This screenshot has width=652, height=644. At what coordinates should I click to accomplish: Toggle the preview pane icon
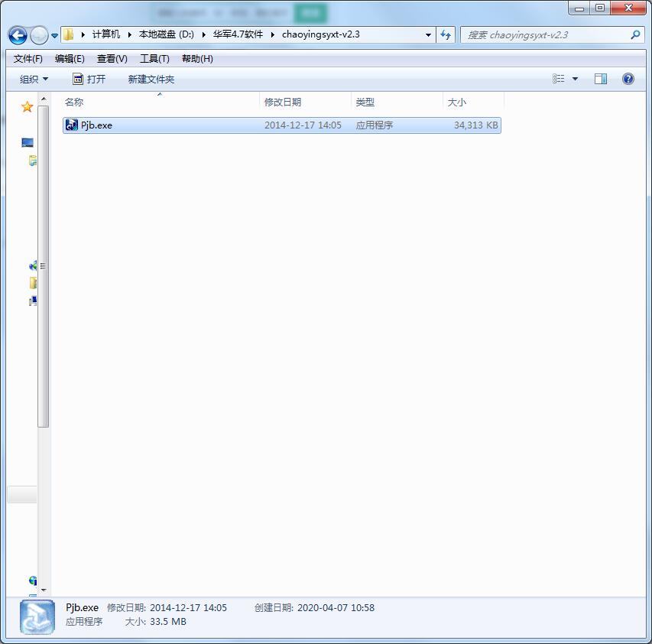601,79
